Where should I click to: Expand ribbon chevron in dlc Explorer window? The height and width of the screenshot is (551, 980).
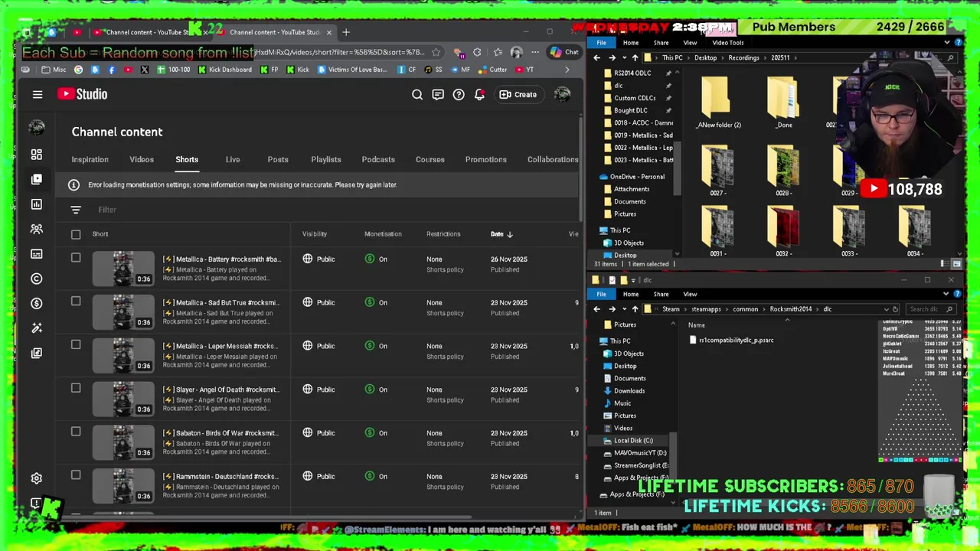948,294
